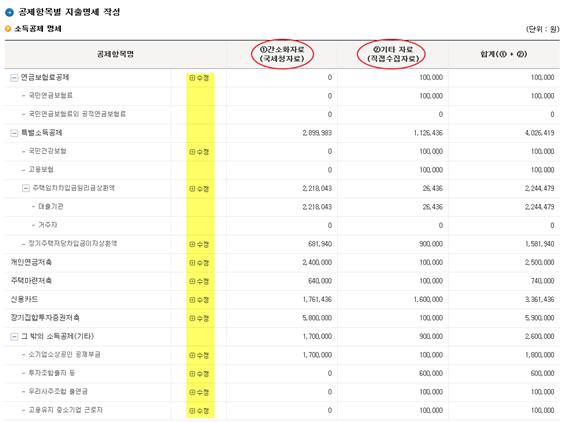The width and height of the screenshot is (567, 423).
Task: Click 수정 for 국민건강보험
Action: click(x=199, y=152)
